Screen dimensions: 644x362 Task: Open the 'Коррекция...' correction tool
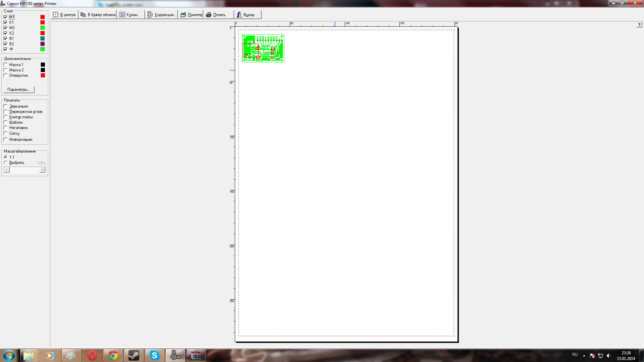pos(161,15)
